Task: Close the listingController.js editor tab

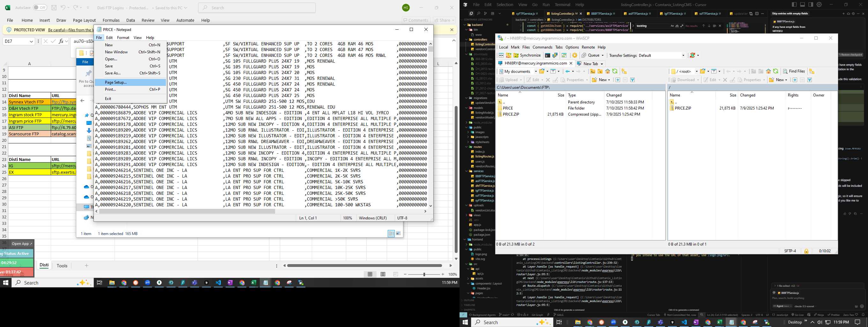Action: (580, 14)
